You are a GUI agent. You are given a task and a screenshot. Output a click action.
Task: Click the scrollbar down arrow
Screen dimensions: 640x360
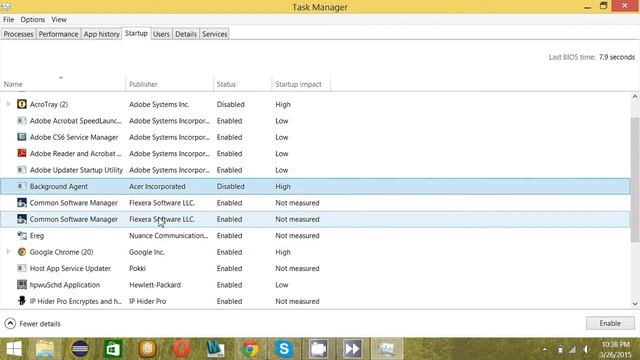(x=635, y=303)
